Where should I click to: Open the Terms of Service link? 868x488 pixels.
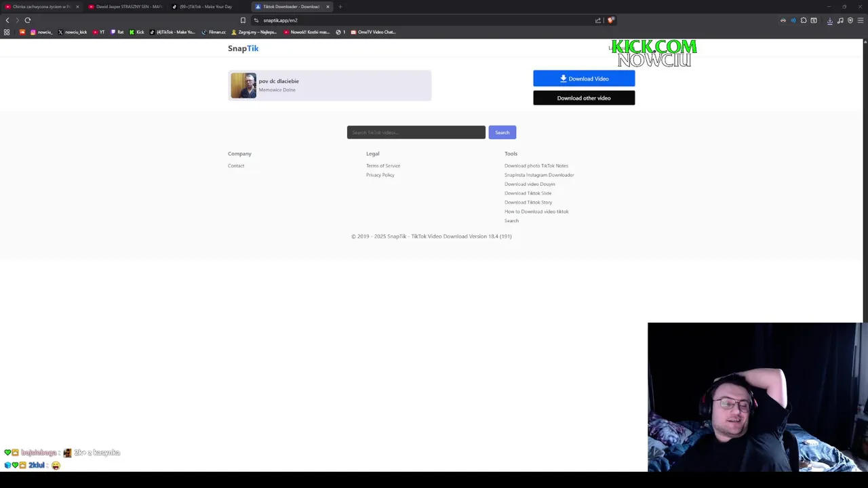coord(383,165)
